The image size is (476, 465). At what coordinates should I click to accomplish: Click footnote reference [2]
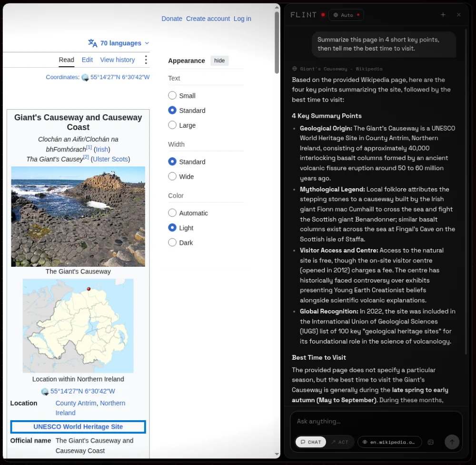pyautogui.click(x=86, y=157)
